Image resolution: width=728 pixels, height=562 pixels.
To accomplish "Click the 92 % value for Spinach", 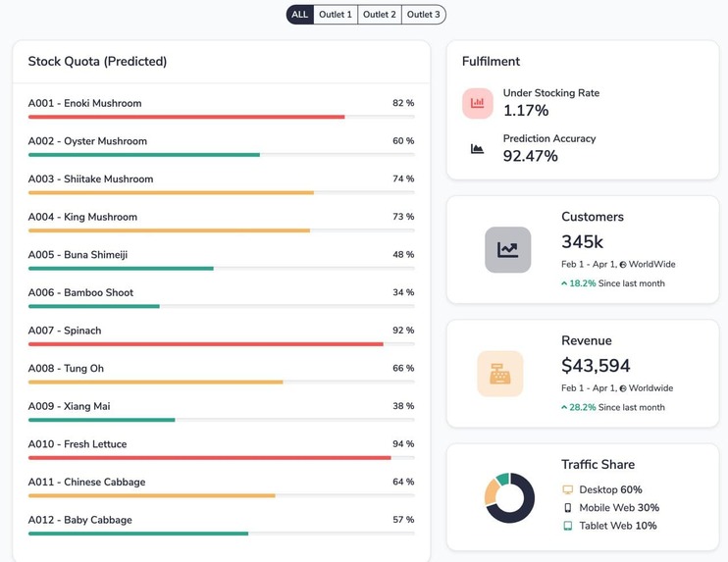I will [x=403, y=331].
